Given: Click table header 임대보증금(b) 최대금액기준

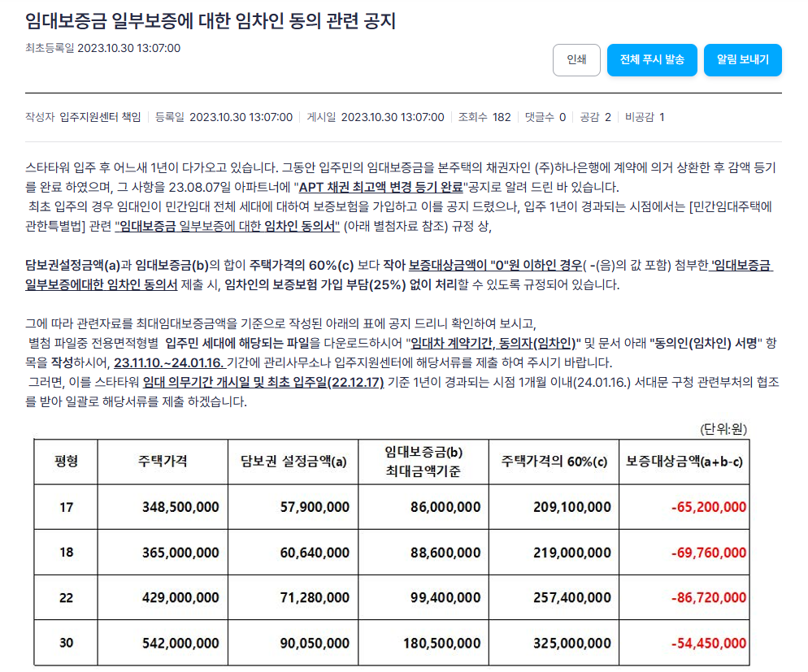Looking at the screenshot, I should (424, 462).
